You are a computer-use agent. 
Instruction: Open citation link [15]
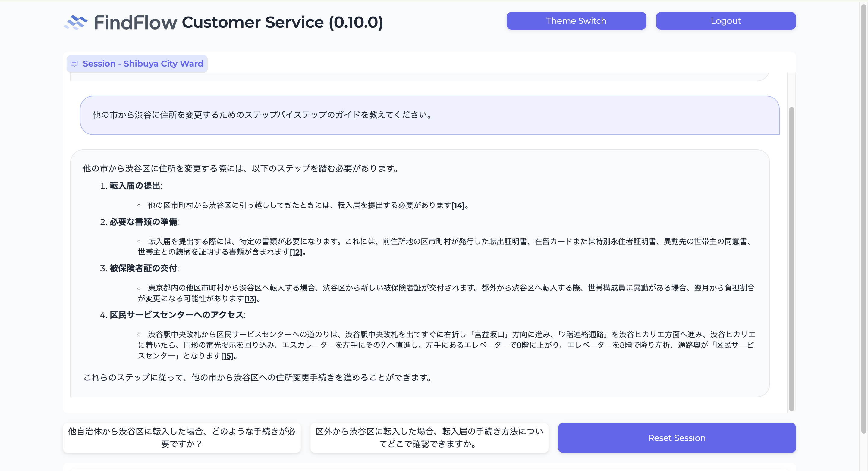[x=227, y=356]
